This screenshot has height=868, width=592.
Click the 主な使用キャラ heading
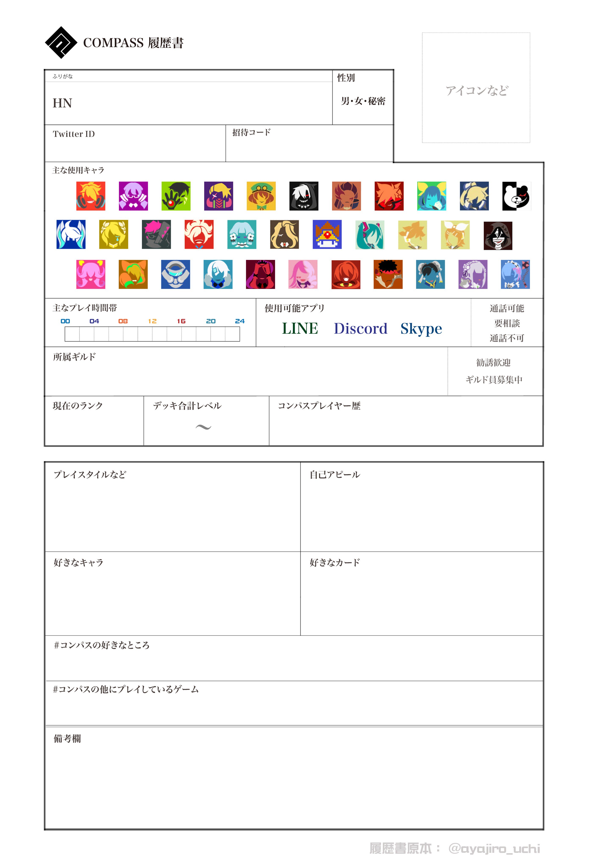78,170
